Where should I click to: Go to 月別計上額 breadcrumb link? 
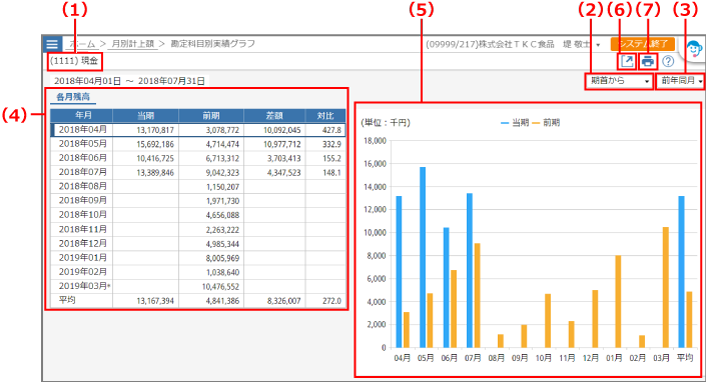tap(133, 44)
